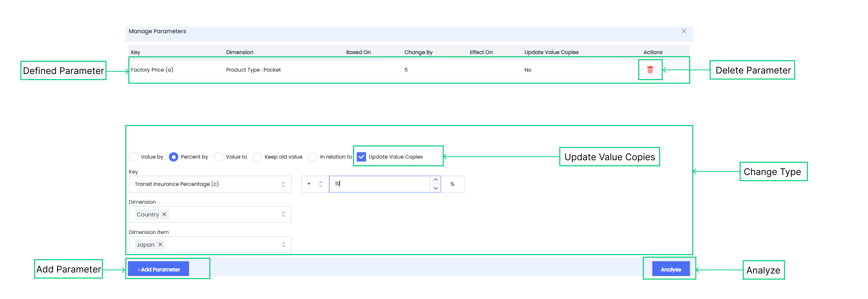Remove the Japan dimension item tag
868x299 pixels.
click(160, 245)
